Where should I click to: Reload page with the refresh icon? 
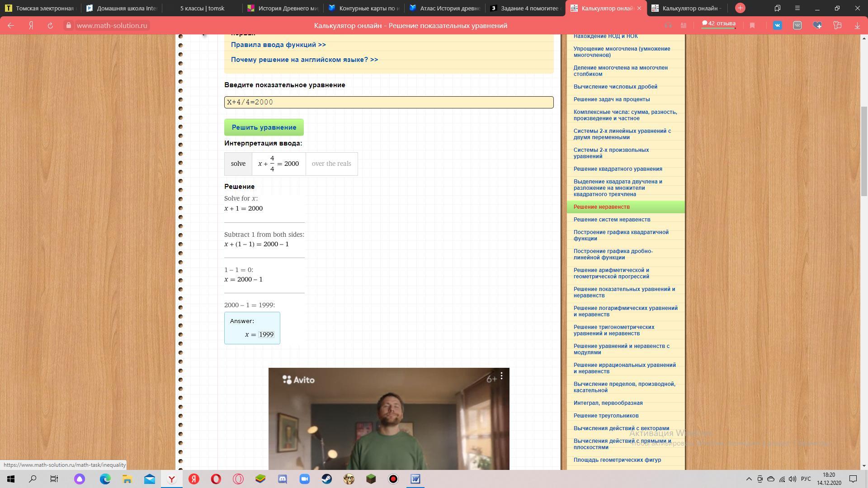coord(50,26)
